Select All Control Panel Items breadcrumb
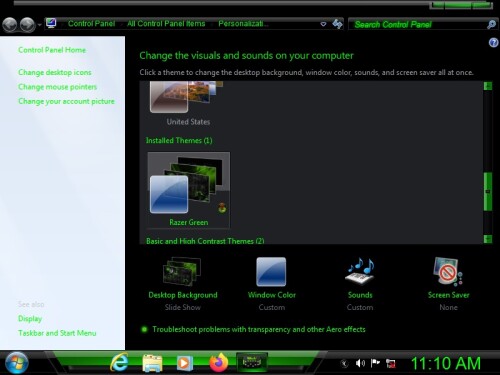Screen dimensions: 500x375 tap(166, 24)
